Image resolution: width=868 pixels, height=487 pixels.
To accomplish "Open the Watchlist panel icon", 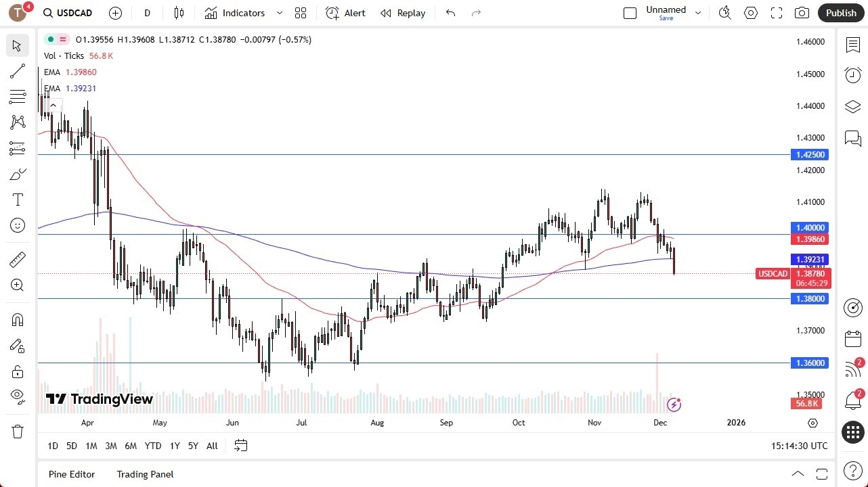I will click(852, 43).
